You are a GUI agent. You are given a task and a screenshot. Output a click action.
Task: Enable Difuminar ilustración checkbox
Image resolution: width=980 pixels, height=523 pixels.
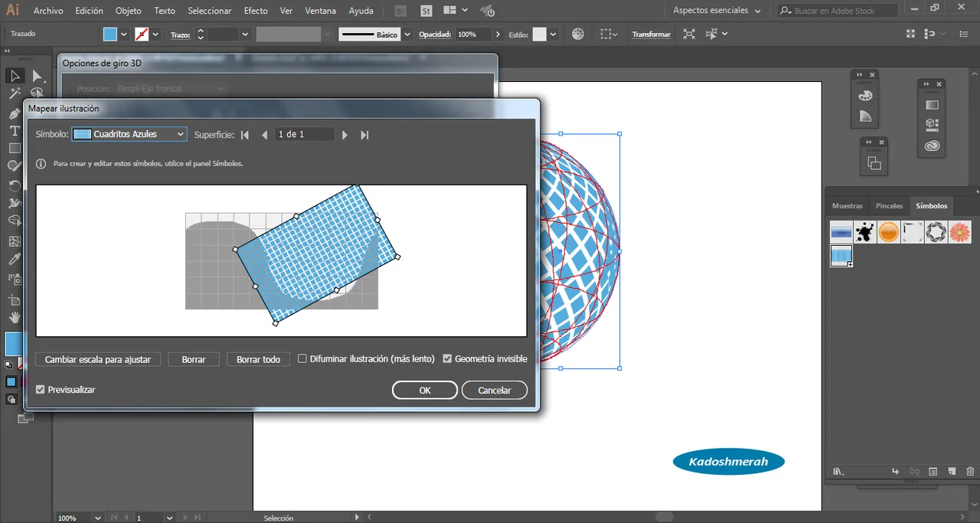302,359
